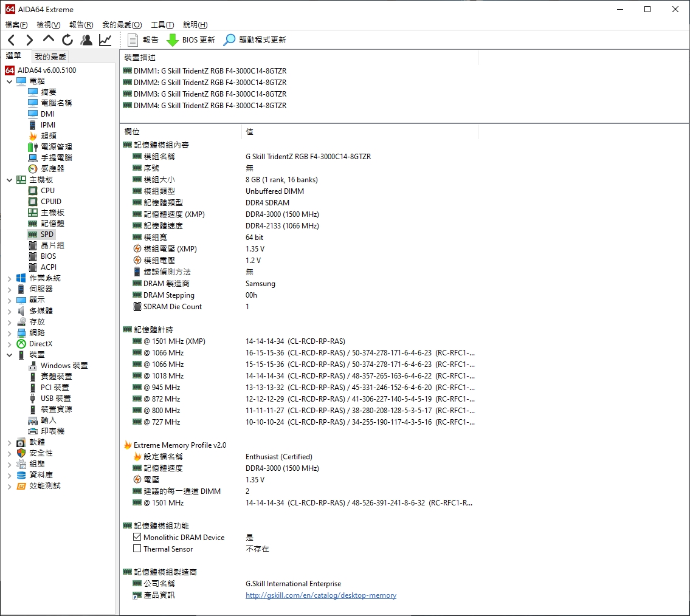This screenshot has width=690, height=616.
Task: Collapse the 電腦 tree node
Action: tap(9, 81)
